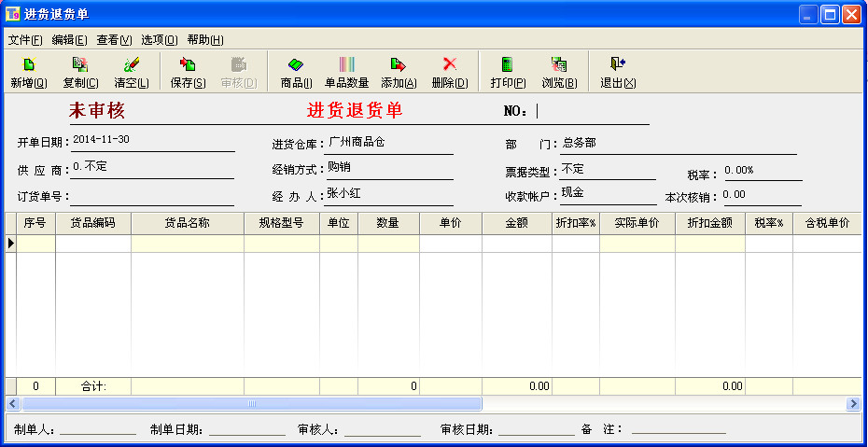Print the form with the 打印 icon
This screenshot has height=447, width=868.
tap(507, 64)
